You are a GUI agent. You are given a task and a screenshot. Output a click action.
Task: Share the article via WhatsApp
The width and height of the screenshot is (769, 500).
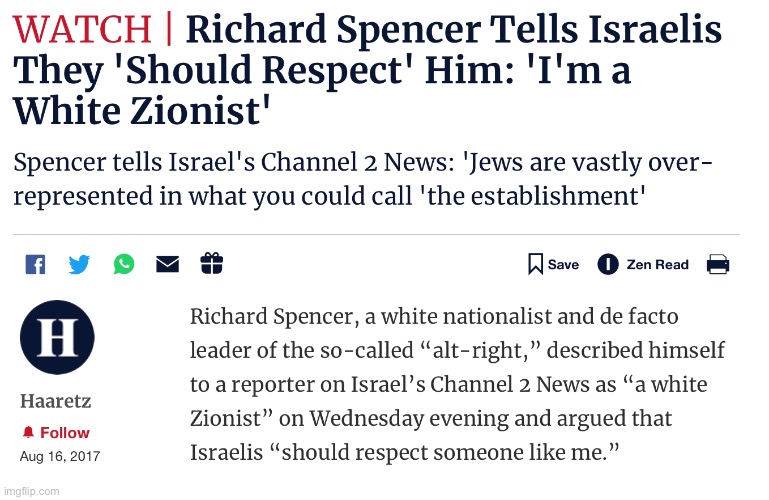[124, 264]
